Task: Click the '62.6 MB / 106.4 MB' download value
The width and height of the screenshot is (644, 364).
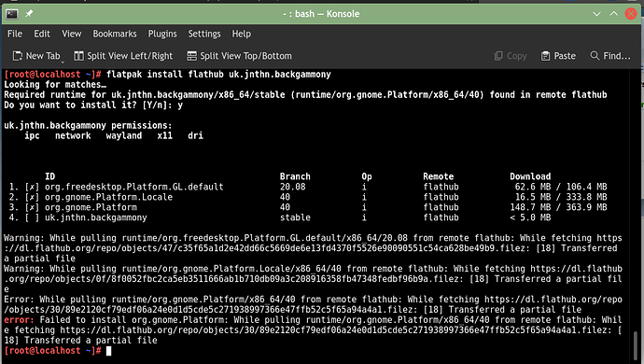Action: click(x=561, y=187)
